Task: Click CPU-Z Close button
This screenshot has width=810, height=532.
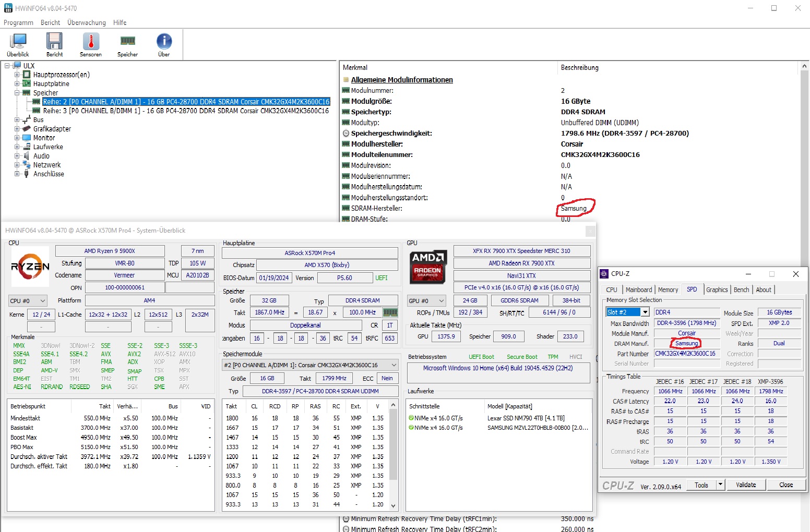Action: point(786,485)
